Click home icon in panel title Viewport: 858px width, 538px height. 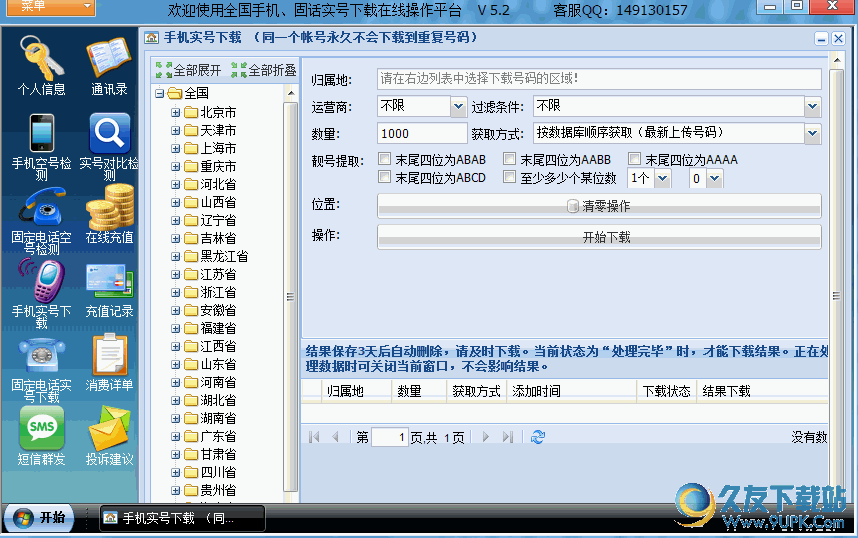(x=152, y=38)
